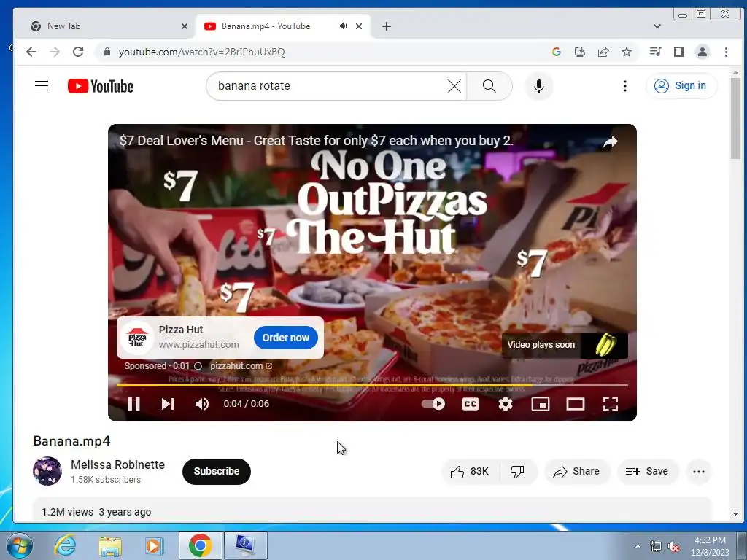
Task: Click install app icon in address bar
Action: click(x=579, y=52)
